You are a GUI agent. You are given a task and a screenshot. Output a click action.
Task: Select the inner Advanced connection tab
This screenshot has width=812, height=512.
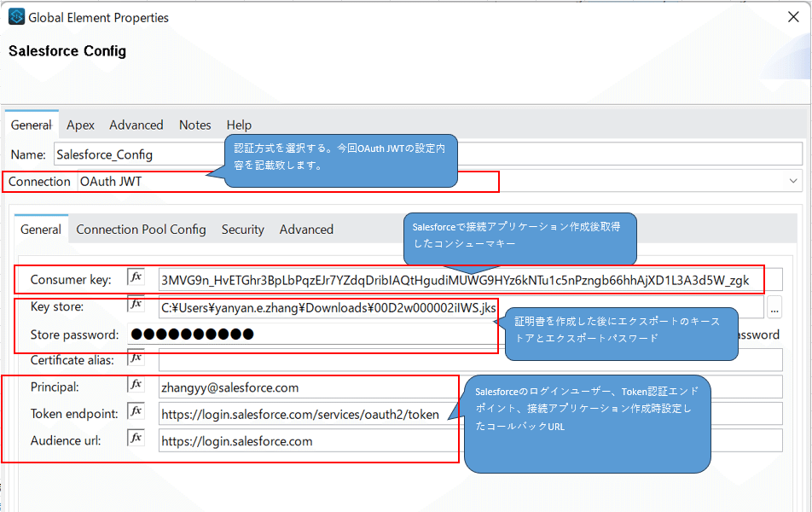point(305,229)
